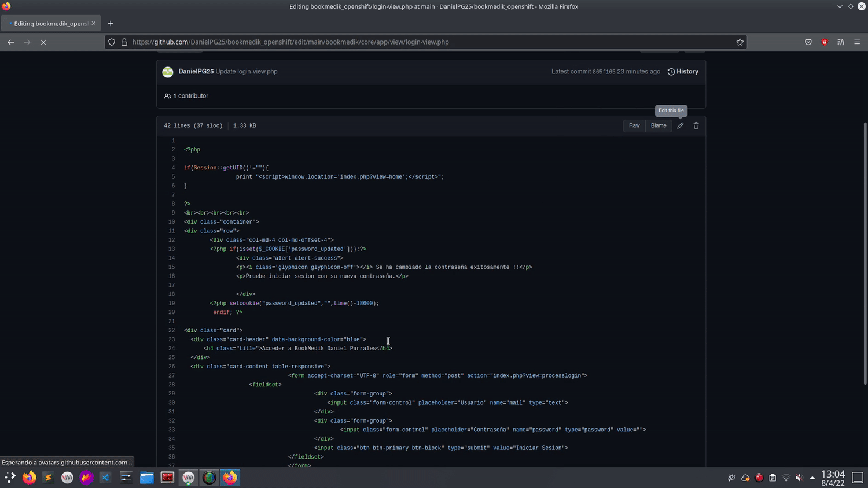Launch Sublime Text from the taskbar
The width and height of the screenshot is (868, 488).
pyautogui.click(x=48, y=478)
